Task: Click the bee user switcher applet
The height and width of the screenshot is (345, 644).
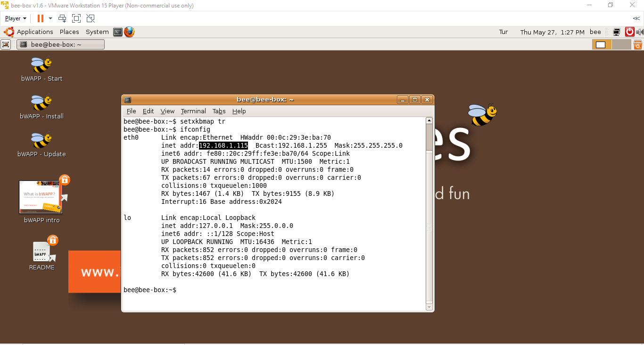Action: 595,32
